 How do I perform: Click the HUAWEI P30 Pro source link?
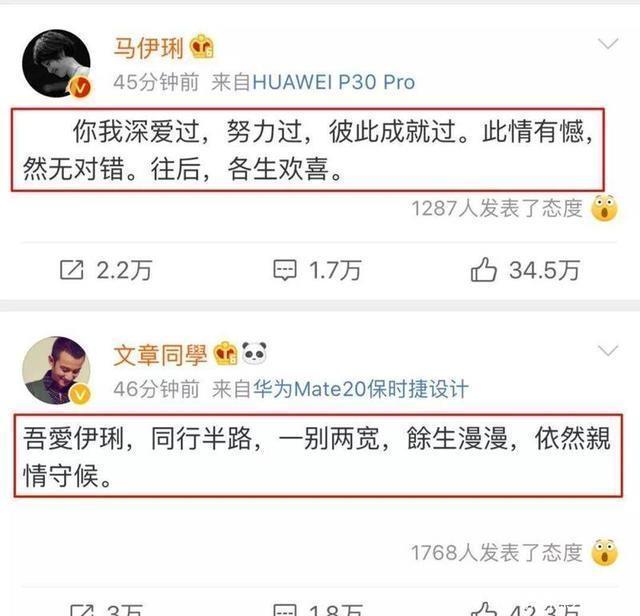tap(334, 82)
